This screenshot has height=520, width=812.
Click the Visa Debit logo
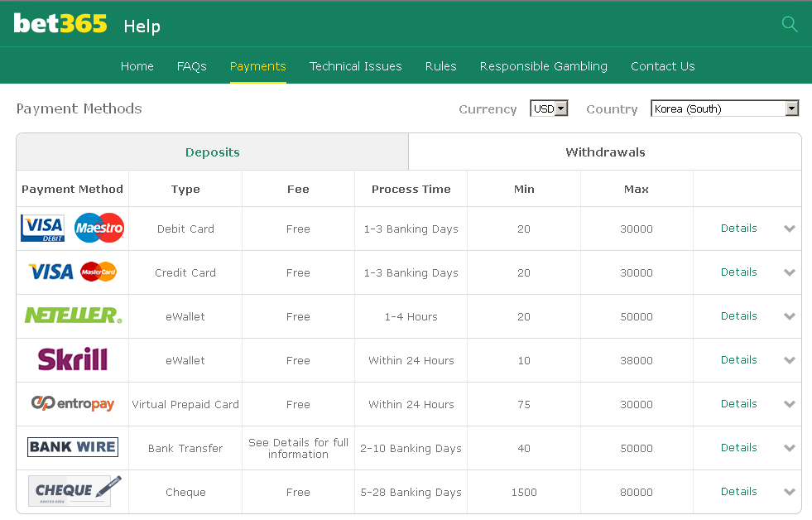point(42,229)
